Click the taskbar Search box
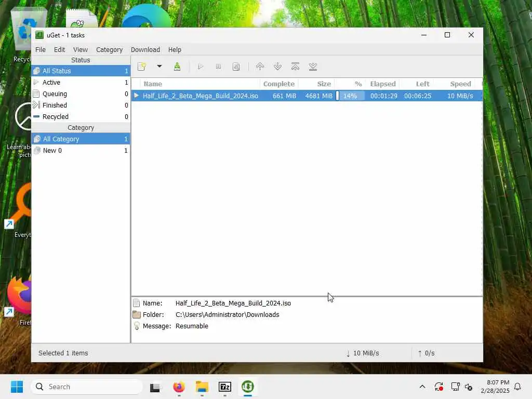Screen dimensions: 532x399 [x=87, y=387]
